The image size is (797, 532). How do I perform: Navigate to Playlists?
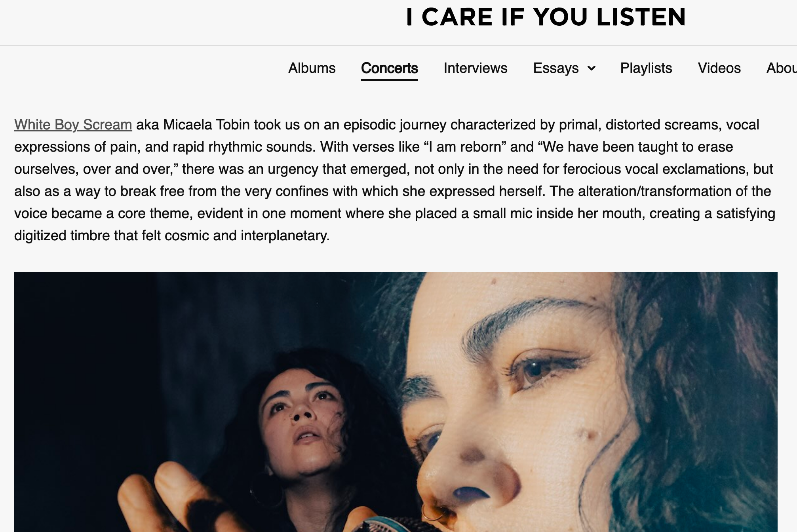646,68
